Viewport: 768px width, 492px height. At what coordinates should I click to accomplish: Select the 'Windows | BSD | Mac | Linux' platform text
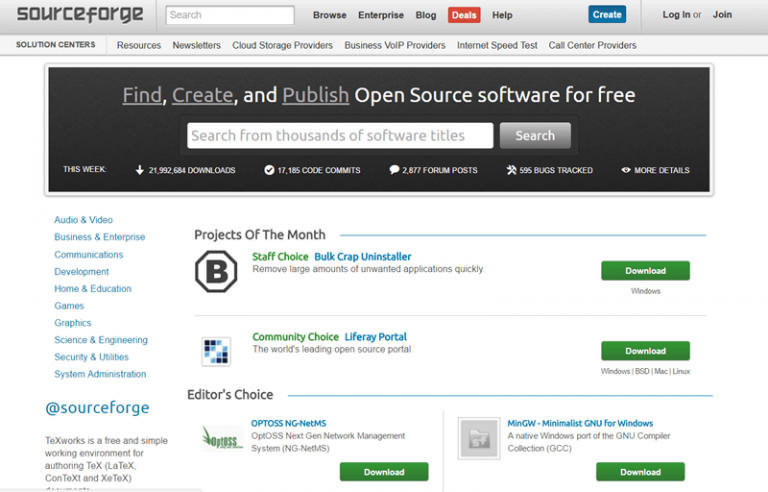pos(645,371)
